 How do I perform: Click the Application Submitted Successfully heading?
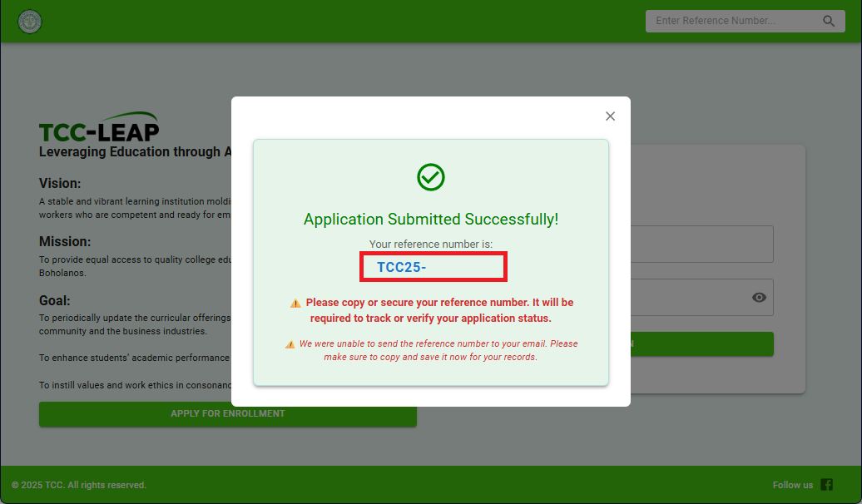click(x=430, y=219)
